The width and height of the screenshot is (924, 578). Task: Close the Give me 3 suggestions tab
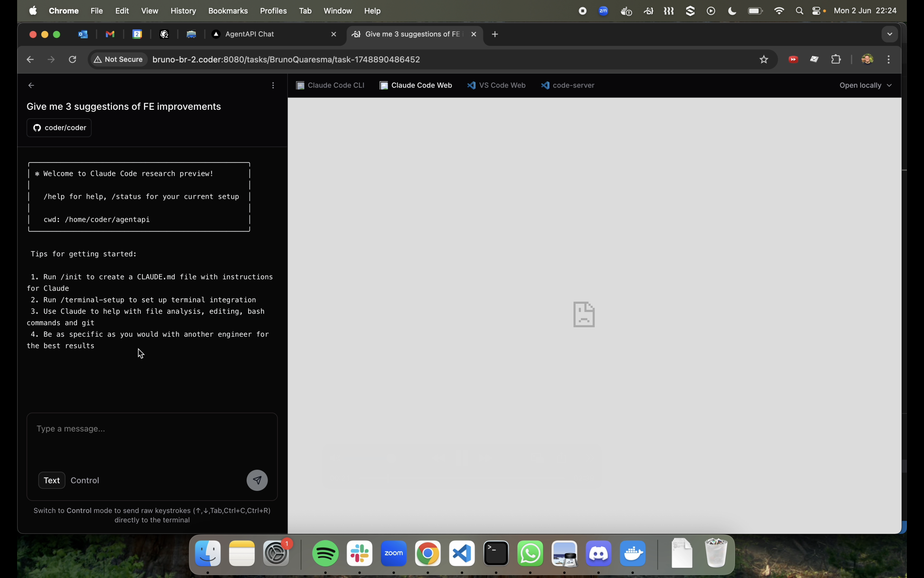pos(474,34)
